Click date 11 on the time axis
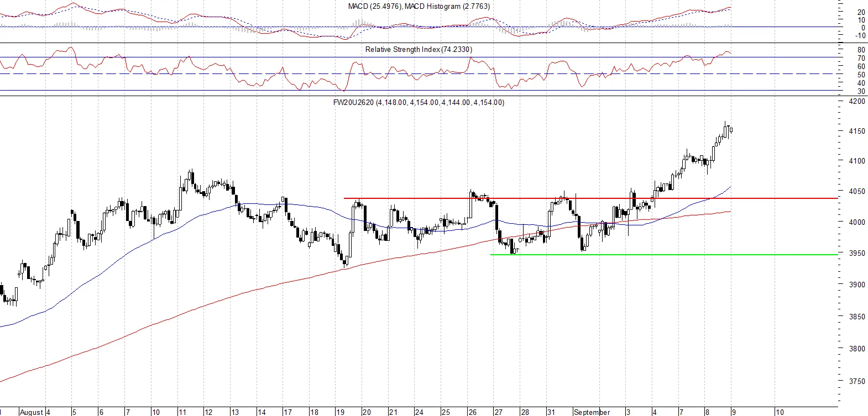 [x=182, y=412]
